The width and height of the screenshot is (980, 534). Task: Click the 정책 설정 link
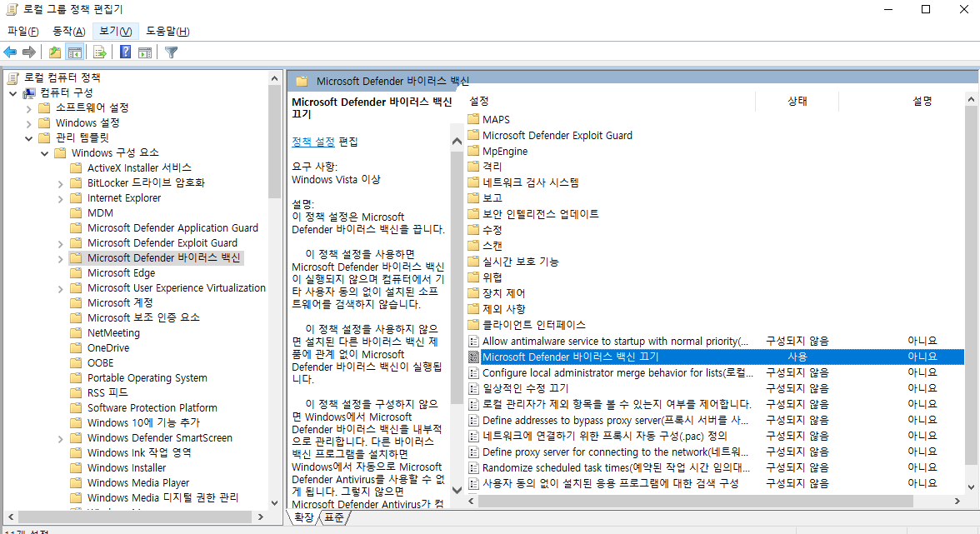313,142
